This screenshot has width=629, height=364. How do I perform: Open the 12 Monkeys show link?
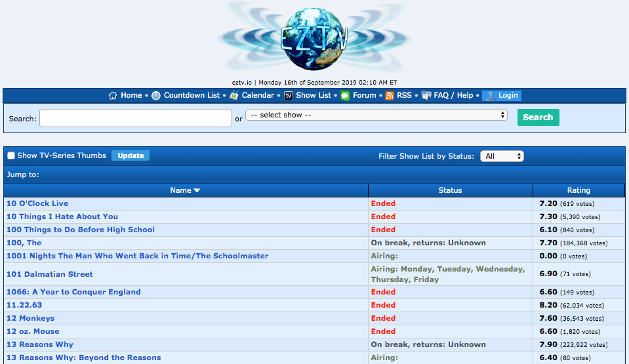click(30, 318)
